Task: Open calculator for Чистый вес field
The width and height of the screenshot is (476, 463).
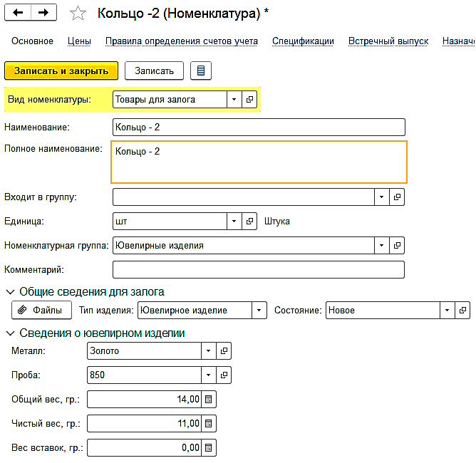Action: [x=208, y=424]
